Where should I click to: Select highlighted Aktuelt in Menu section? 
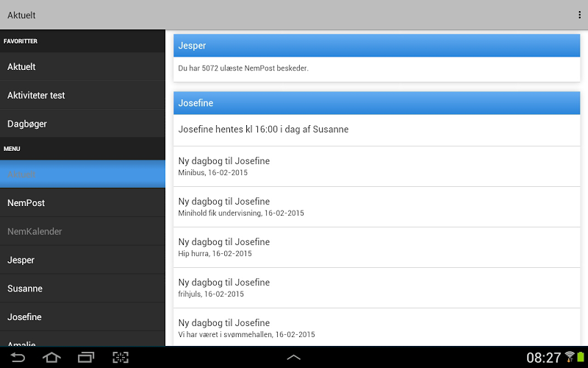82,174
